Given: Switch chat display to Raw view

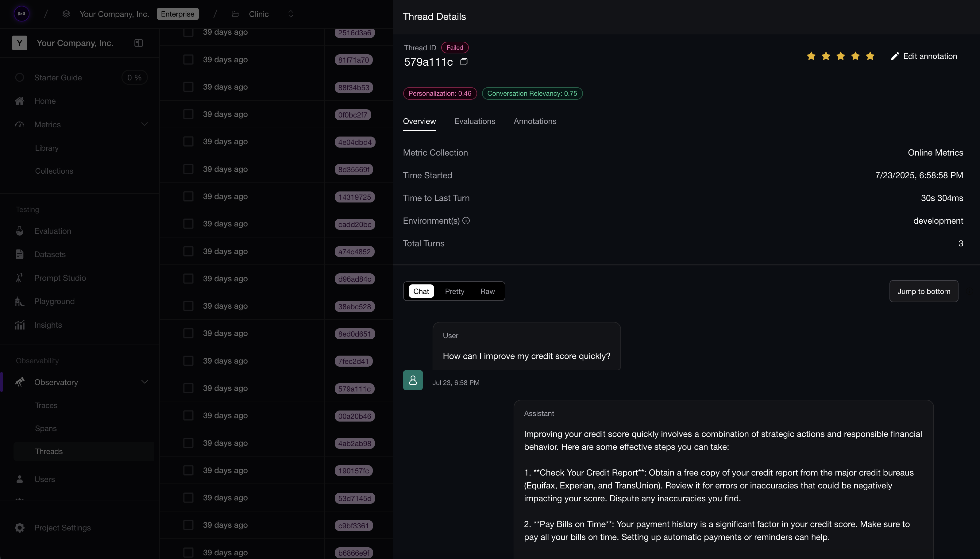Looking at the screenshot, I should tap(488, 291).
